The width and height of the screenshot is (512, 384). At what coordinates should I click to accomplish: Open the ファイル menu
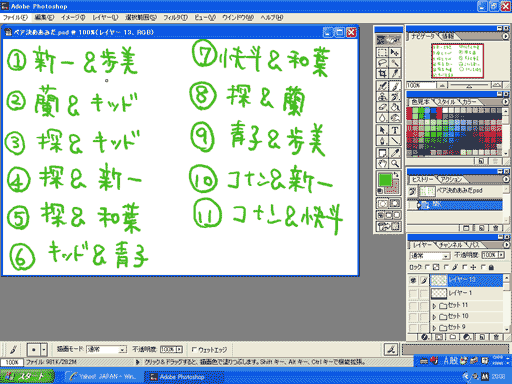tap(16, 17)
